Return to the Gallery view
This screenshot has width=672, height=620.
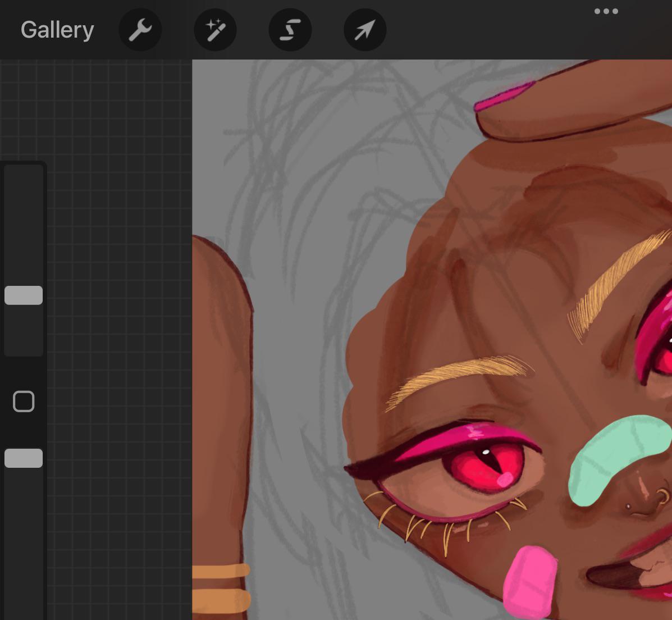tap(57, 30)
